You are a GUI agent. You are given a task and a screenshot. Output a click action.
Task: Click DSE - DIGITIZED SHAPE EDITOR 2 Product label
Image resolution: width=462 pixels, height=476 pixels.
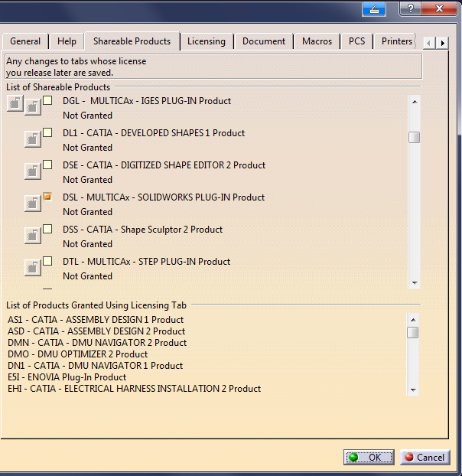coord(164,165)
